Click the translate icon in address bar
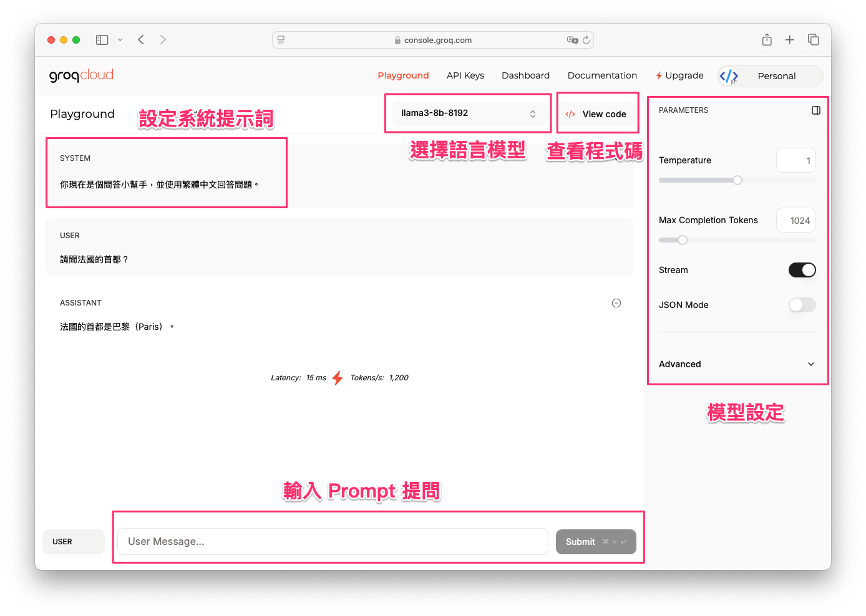 [x=572, y=40]
